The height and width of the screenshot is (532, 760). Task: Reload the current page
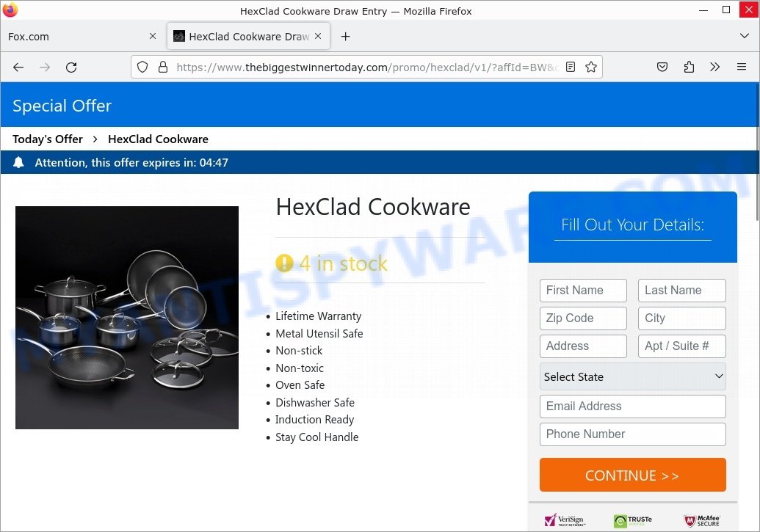[x=71, y=68]
